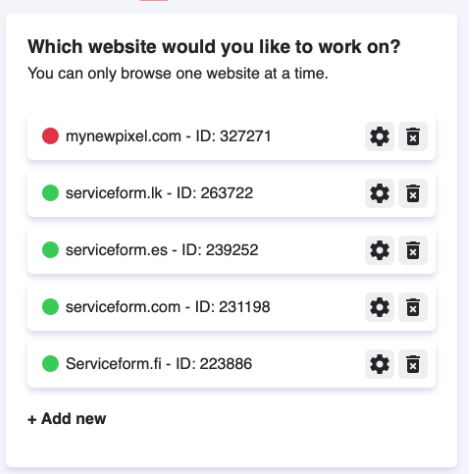Remove serviceform.es using trash icon
Screen dimensions: 472x474
(x=413, y=250)
